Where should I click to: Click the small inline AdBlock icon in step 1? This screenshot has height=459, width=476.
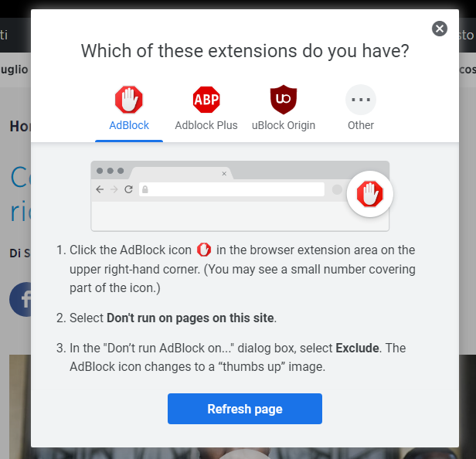[204, 250]
